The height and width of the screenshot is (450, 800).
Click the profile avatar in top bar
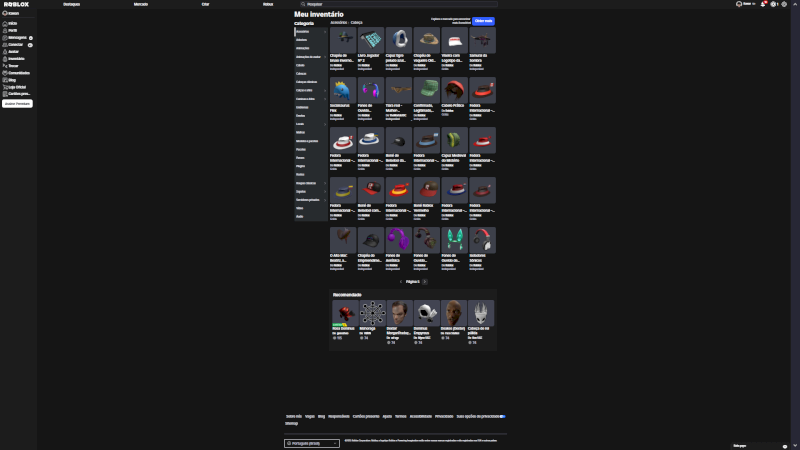[739, 4]
